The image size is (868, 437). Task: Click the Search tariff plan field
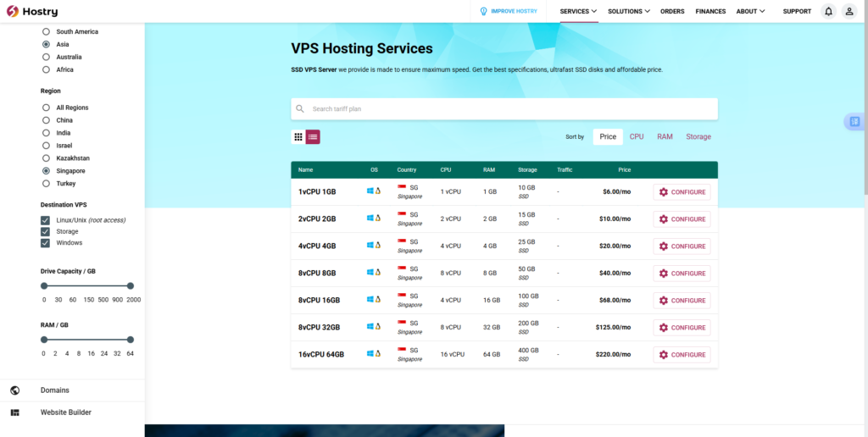[x=509, y=108]
